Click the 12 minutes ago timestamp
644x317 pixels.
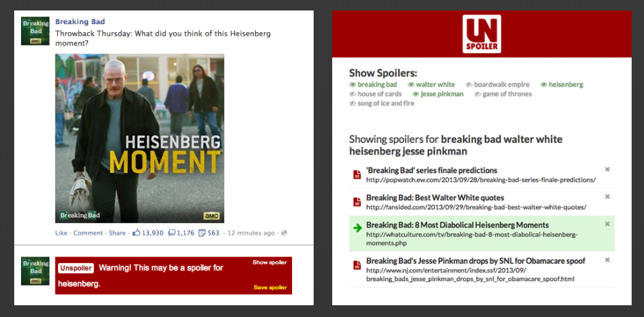pyautogui.click(x=251, y=233)
